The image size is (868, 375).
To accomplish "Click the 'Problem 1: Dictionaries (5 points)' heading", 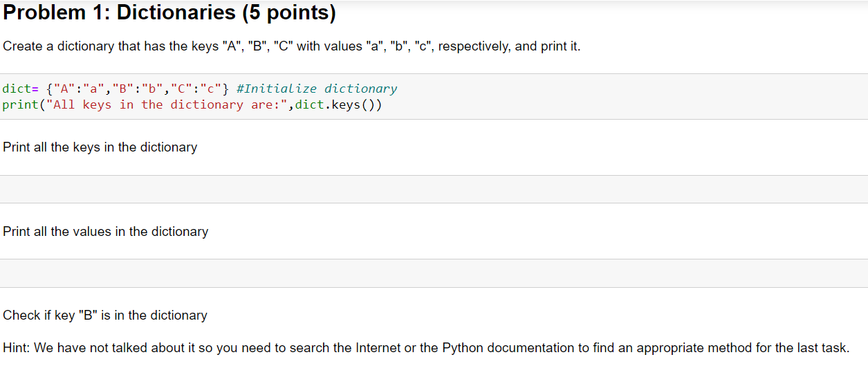I will point(169,12).
